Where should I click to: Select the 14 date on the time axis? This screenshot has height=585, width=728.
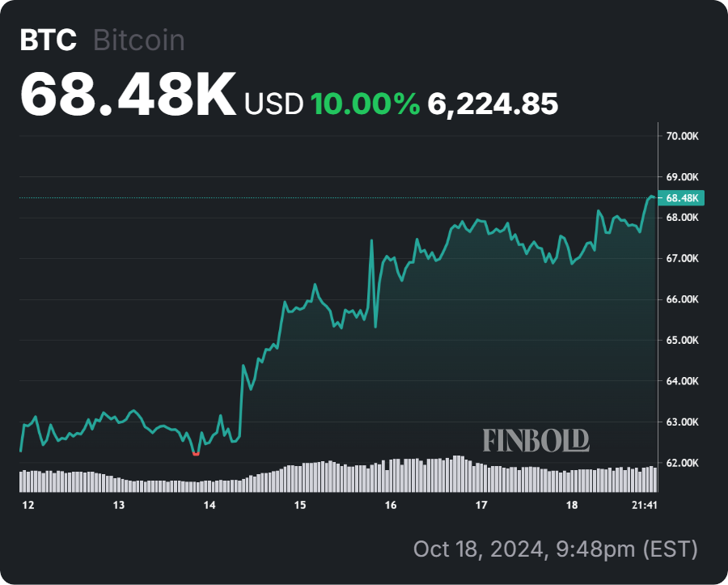(210, 506)
